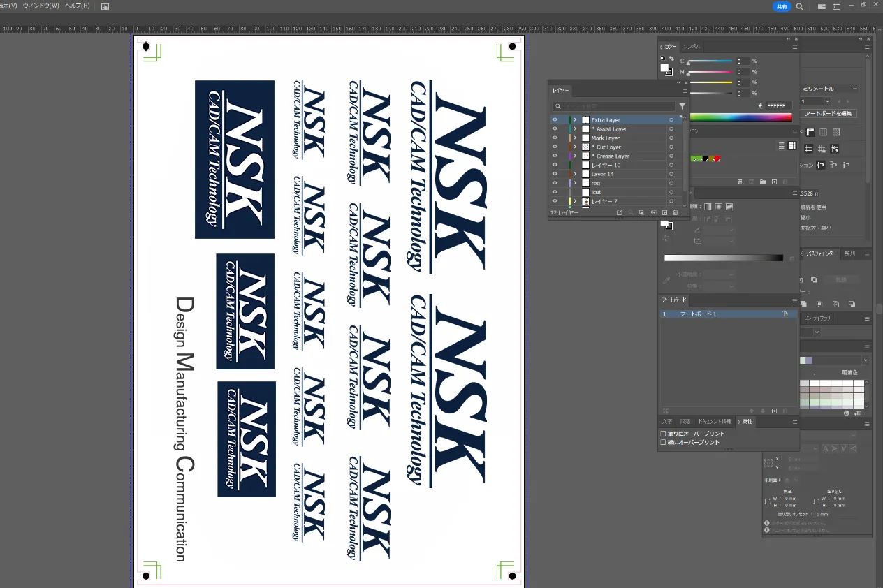Expand Layer 14 disclosure arrow
This screenshot has height=588, width=883.
[x=575, y=174]
